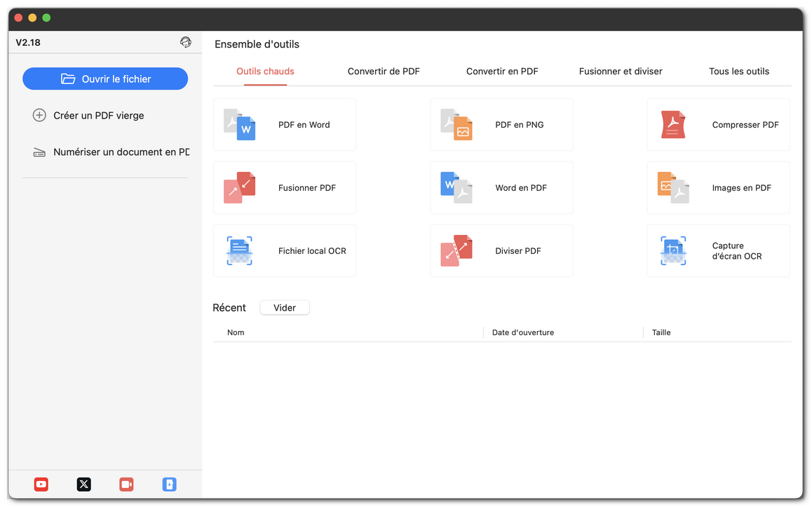Click Ouvrir le fichier
The image size is (812, 507).
(105, 79)
